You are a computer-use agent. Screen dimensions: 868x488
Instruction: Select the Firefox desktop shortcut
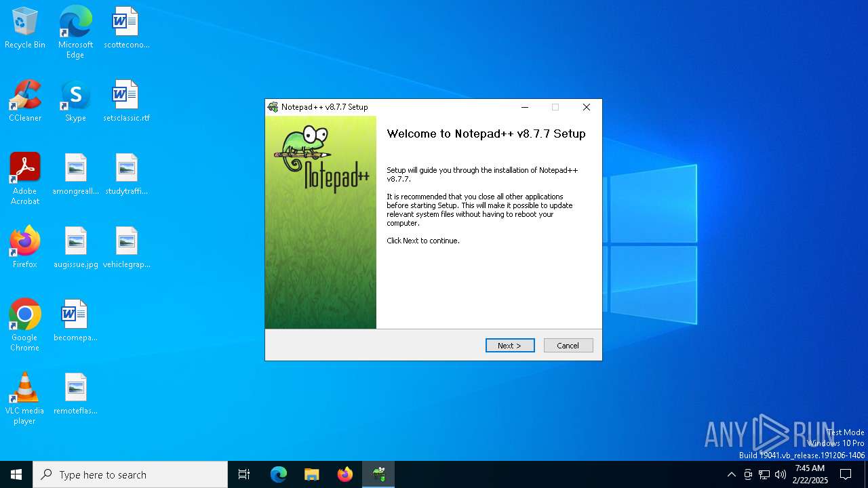tap(25, 248)
